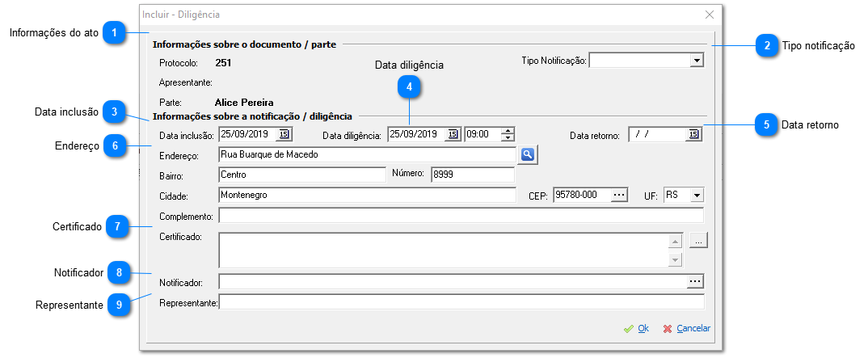Screen dimensions: 868x358
Task: Click the CEP lookup ellipsis button
Action: pyautogui.click(x=619, y=195)
